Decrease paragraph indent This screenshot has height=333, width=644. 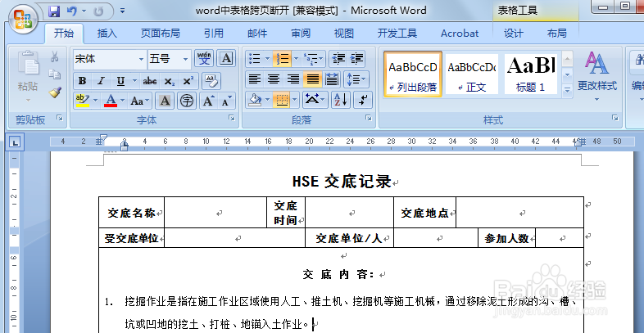pyautogui.click(x=338, y=59)
